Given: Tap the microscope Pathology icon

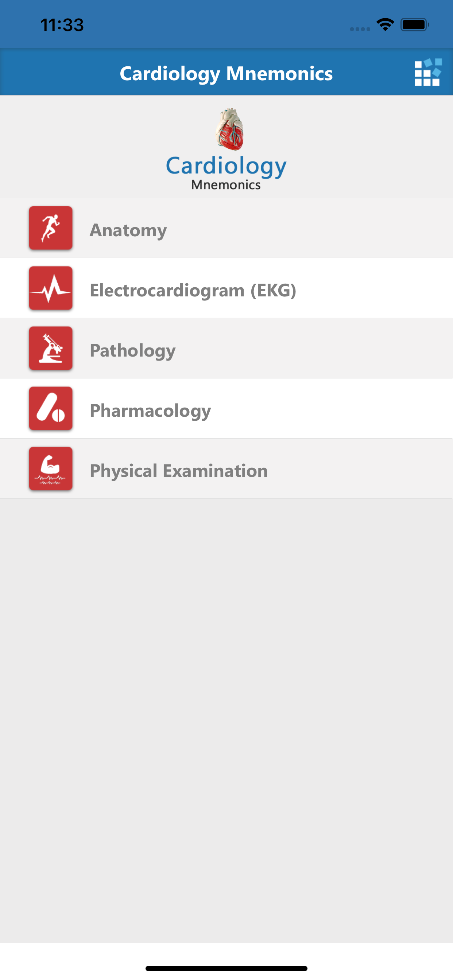Looking at the screenshot, I should (51, 348).
